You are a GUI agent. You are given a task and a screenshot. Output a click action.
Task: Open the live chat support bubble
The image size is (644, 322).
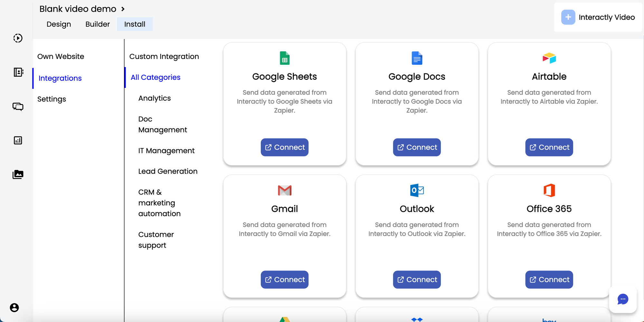(623, 299)
